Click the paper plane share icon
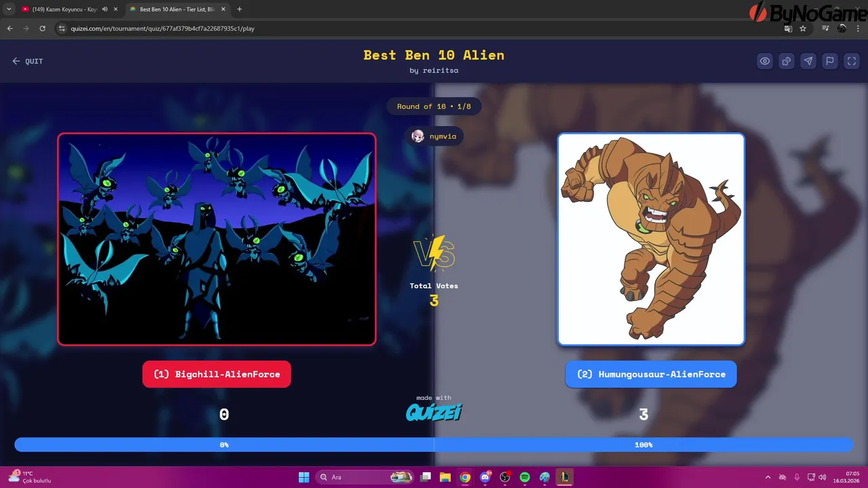The width and height of the screenshot is (868, 488). click(x=808, y=61)
